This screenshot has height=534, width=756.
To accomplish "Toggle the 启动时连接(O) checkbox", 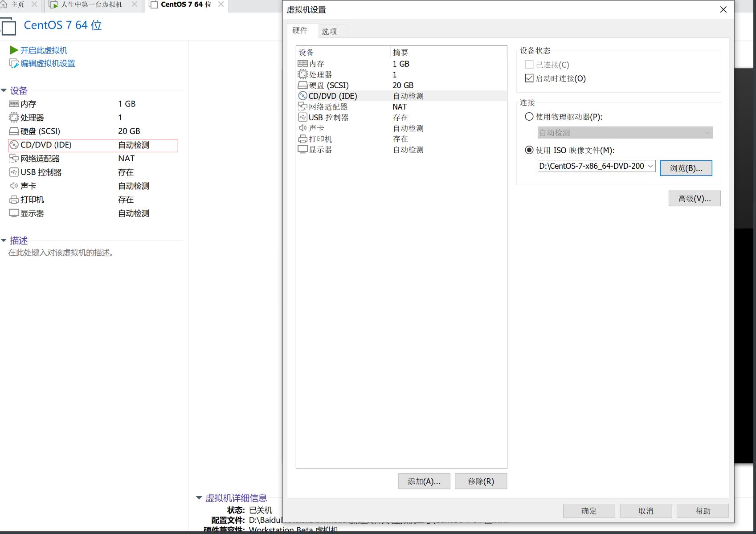I will click(529, 78).
